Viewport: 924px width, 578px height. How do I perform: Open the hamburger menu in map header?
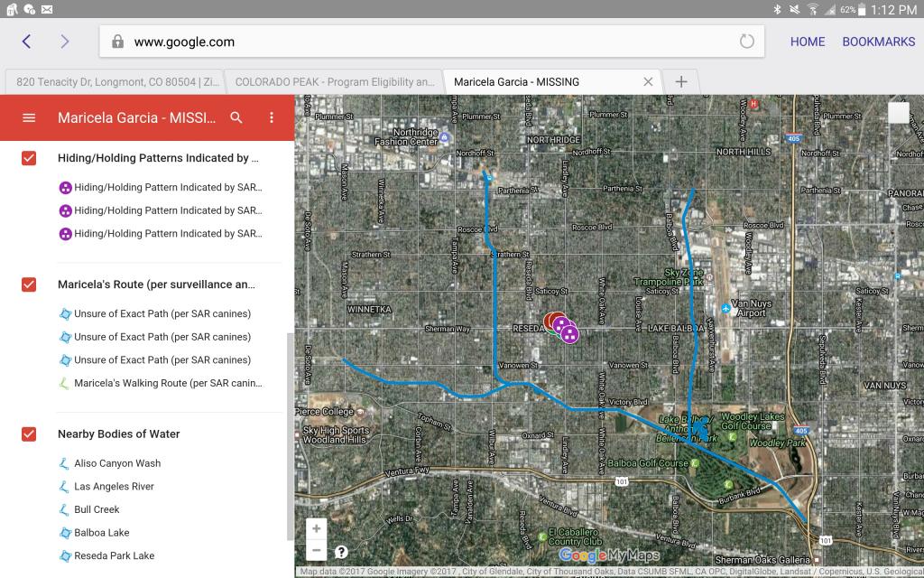[x=29, y=117]
